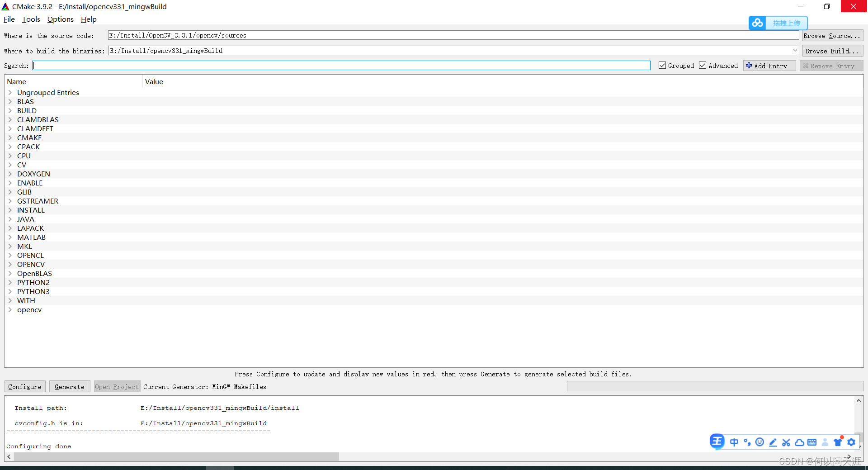Click the Remove Entry button
The height and width of the screenshot is (470, 868).
(x=831, y=66)
